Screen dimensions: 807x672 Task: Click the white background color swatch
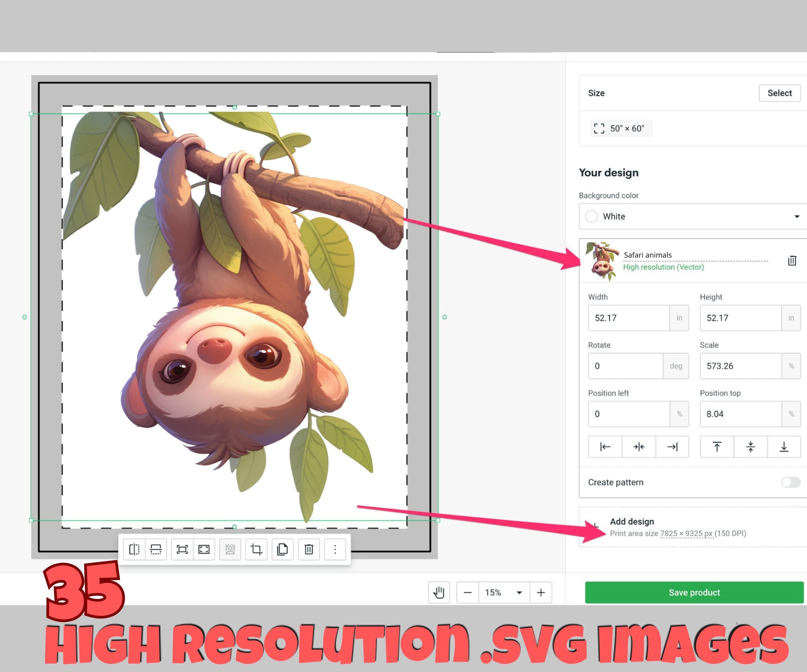coord(592,216)
